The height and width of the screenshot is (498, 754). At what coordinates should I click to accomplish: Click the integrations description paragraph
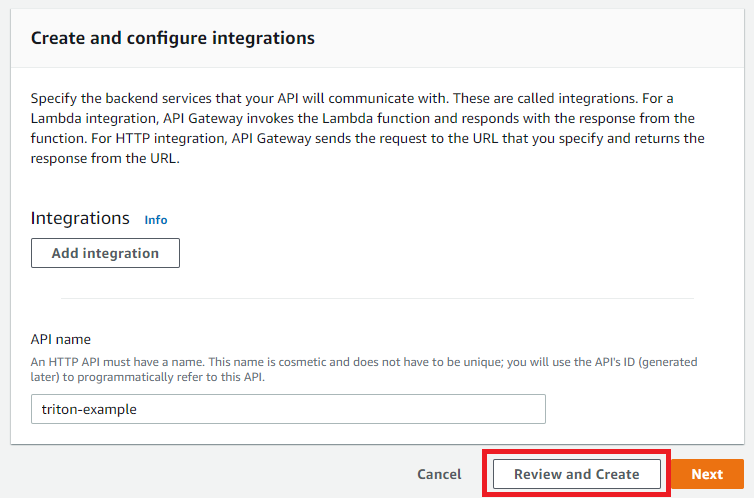367,128
